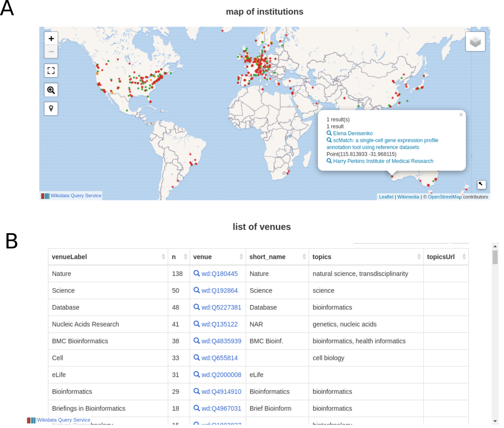504x428 pixels.
Task: Open Harry Perkins Institute of Medical Research link
Action: click(383, 161)
